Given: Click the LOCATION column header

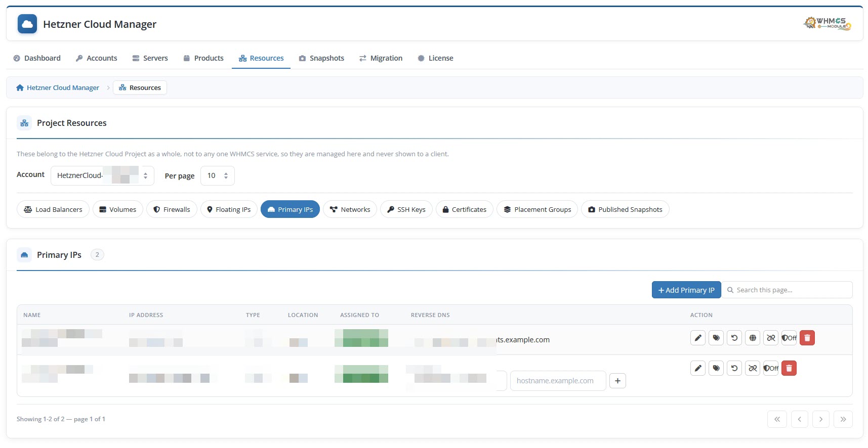Looking at the screenshot, I should [x=303, y=315].
